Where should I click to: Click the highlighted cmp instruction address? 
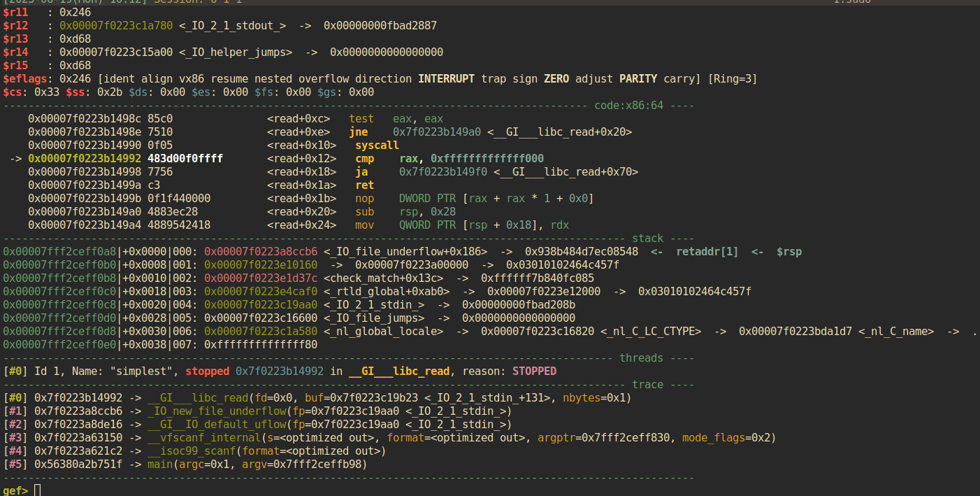point(84,159)
